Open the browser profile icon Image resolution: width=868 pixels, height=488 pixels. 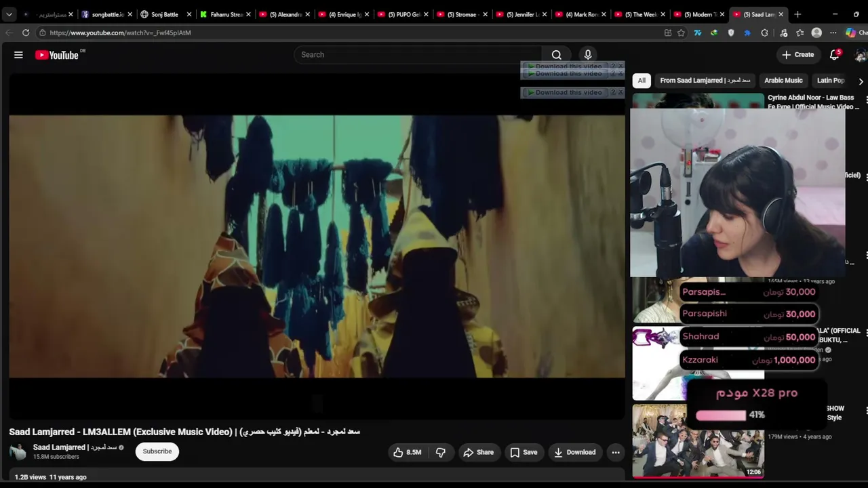coord(816,33)
